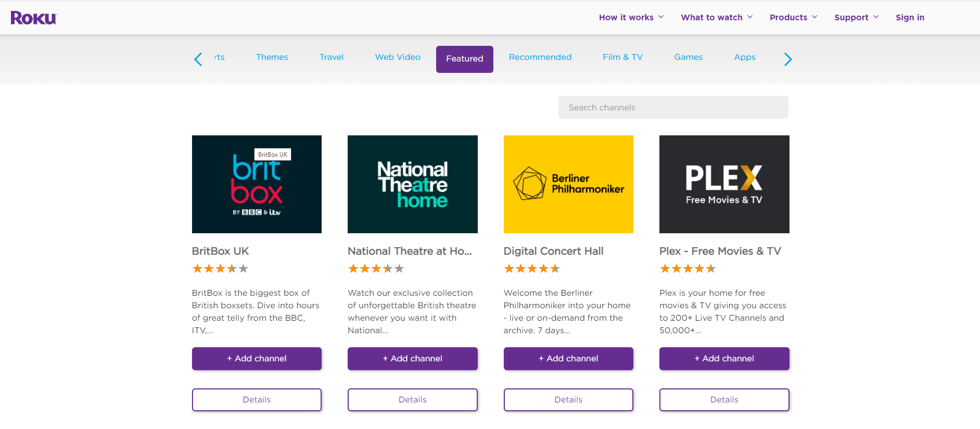
Task: Select the Themes category tab
Action: click(x=272, y=57)
